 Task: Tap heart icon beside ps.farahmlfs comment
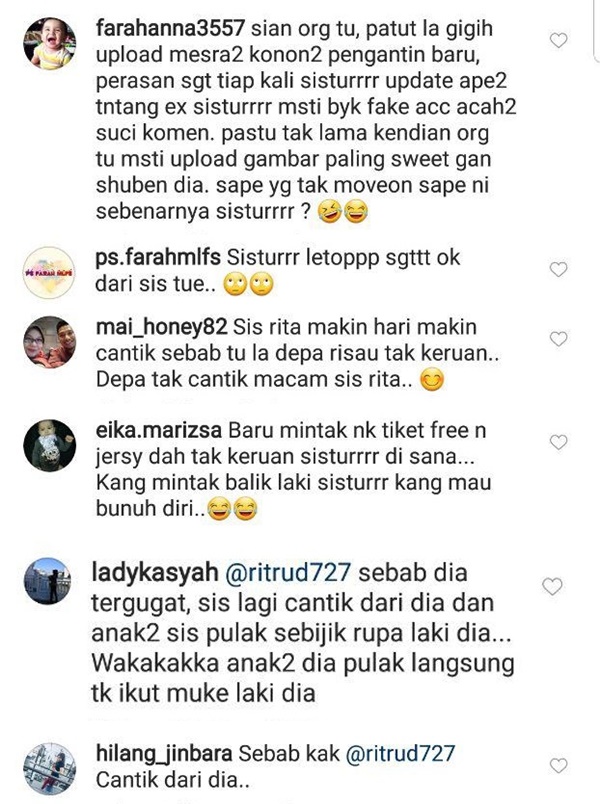pyautogui.click(x=558, y=269)
